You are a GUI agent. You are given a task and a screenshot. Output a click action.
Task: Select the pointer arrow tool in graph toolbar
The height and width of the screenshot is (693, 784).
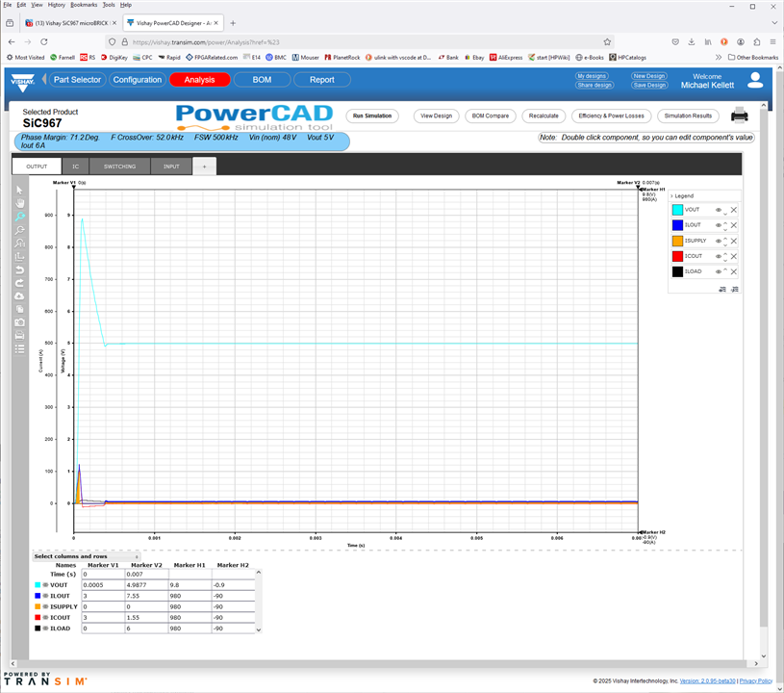19,191
